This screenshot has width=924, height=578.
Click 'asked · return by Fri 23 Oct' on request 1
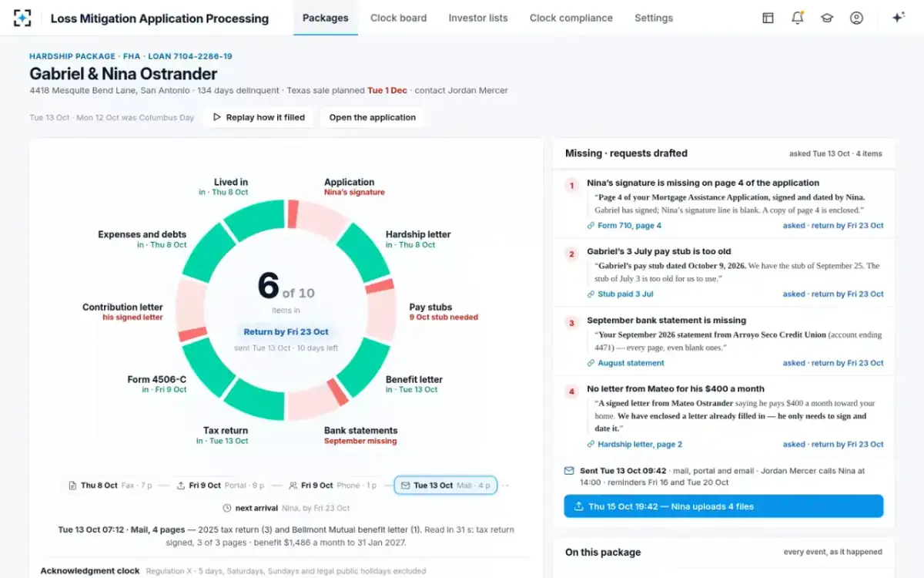[833, 226]
